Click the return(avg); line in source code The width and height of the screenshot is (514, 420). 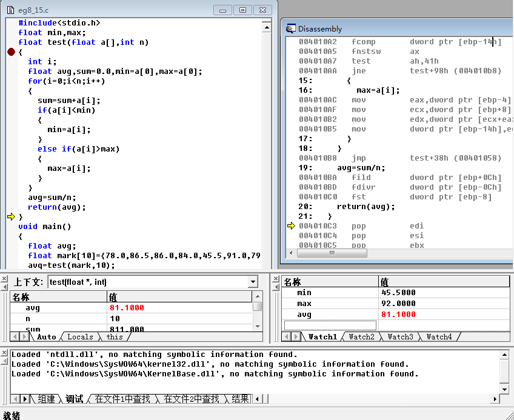click(x=57, y=207)
